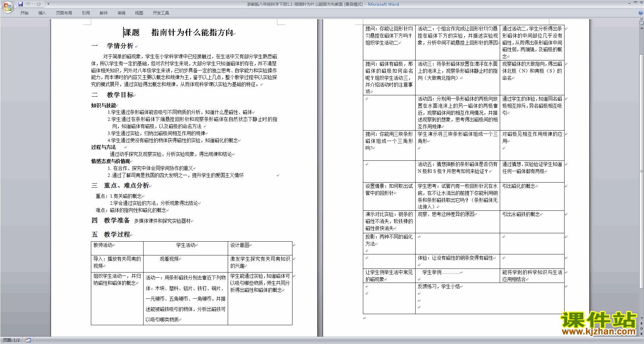Image resolution: width=644 pixels, height=344 pixels.
Task: Click the cell starting 活动一：用条形磁铁分别
Action: point(185,298)
